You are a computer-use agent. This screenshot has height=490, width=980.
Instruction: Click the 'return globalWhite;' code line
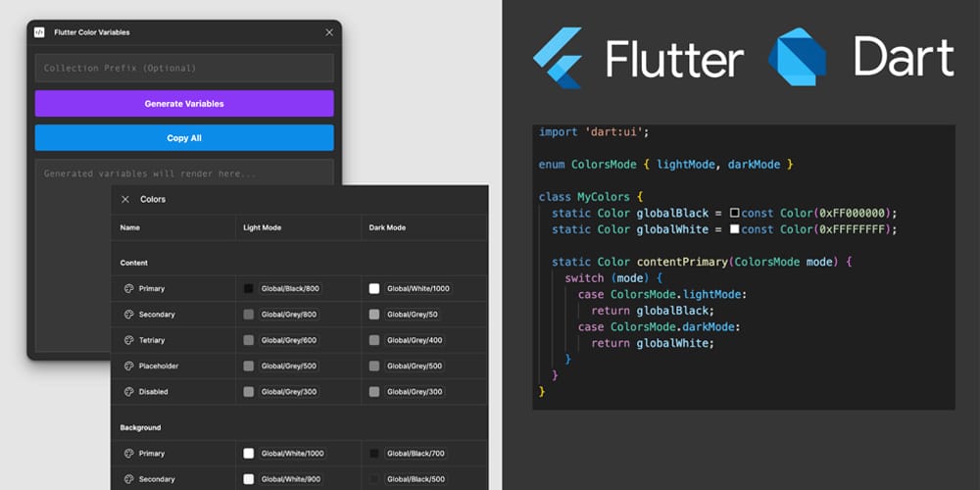pos(653,343)
